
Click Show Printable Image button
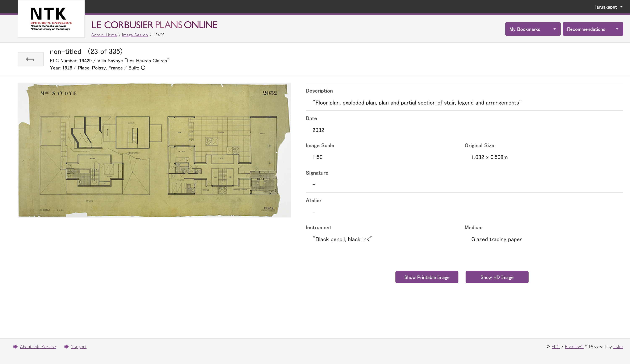click(x=427, y=277)
